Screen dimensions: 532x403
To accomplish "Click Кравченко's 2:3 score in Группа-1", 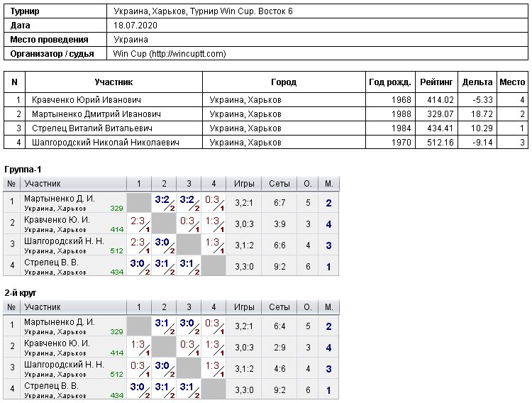I will click(138, 221).
